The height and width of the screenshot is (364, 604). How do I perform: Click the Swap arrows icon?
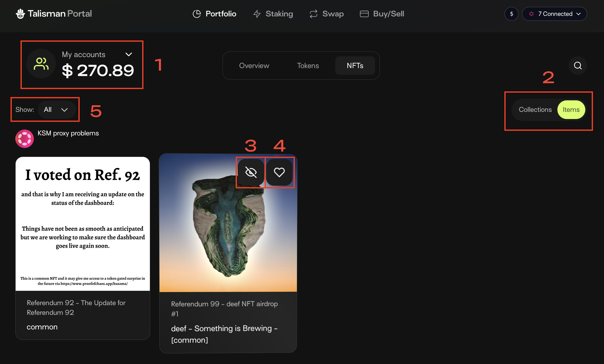coord(313,14)
